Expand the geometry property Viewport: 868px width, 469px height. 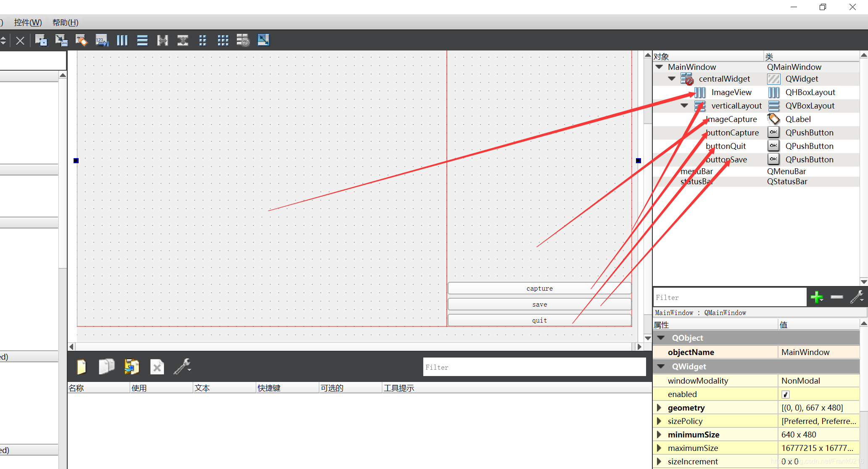[659, 408]
